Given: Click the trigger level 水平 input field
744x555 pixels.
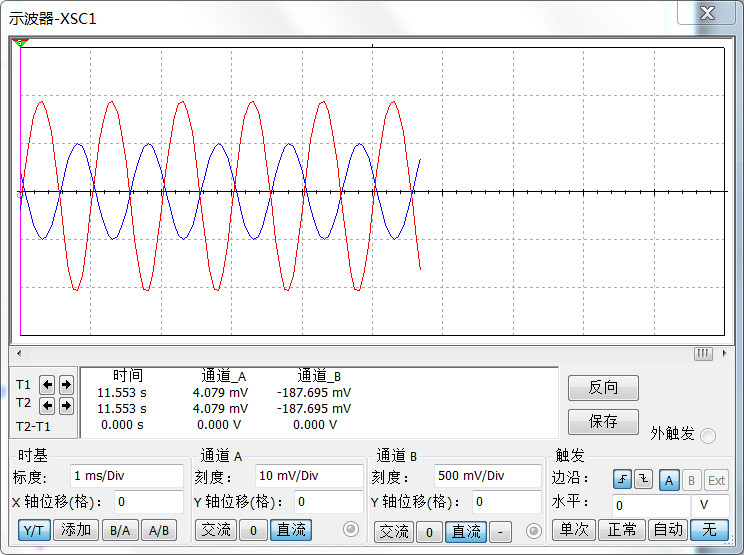Looking at the screenshot, I should pyautogui.click(x=650, y=506).
